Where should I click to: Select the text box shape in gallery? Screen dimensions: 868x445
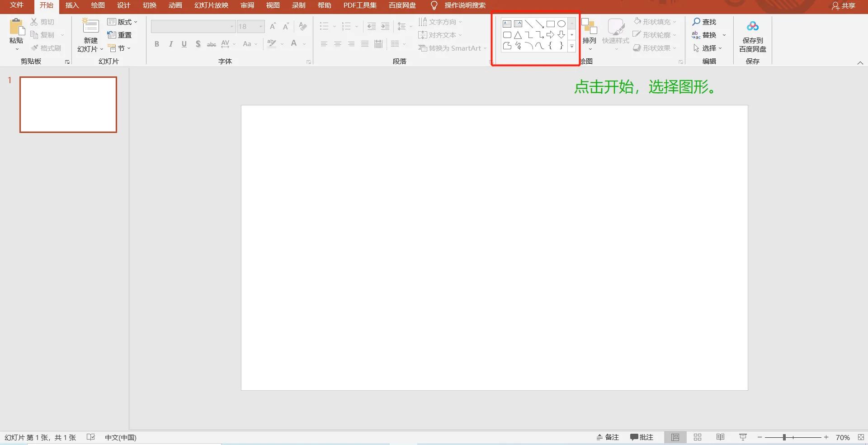click(507, 24)
